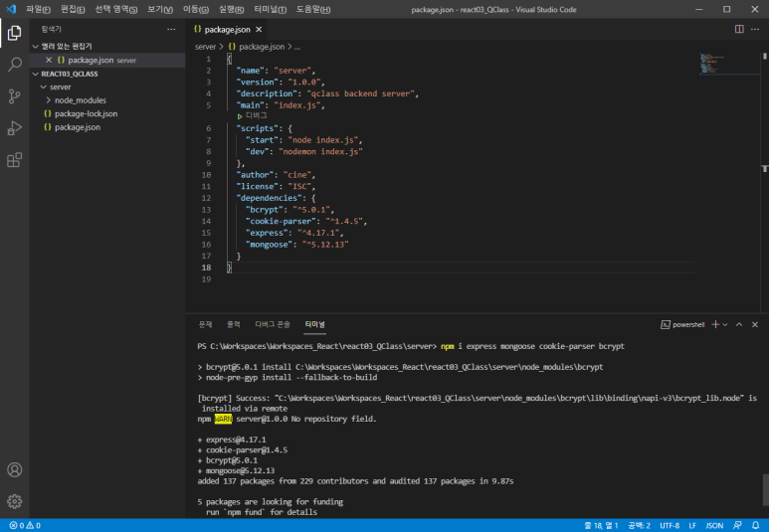The height and width of the screenshot is (532, 769).
Task: Open the File menu (파일)
Action: pos(38,9)
